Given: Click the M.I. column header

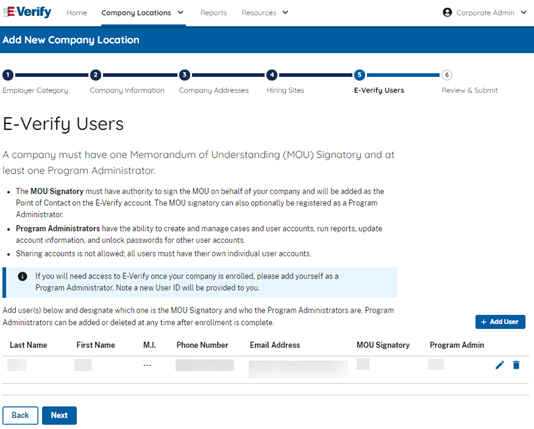Looking at the screenshot, I should click(x=150, y=345).
